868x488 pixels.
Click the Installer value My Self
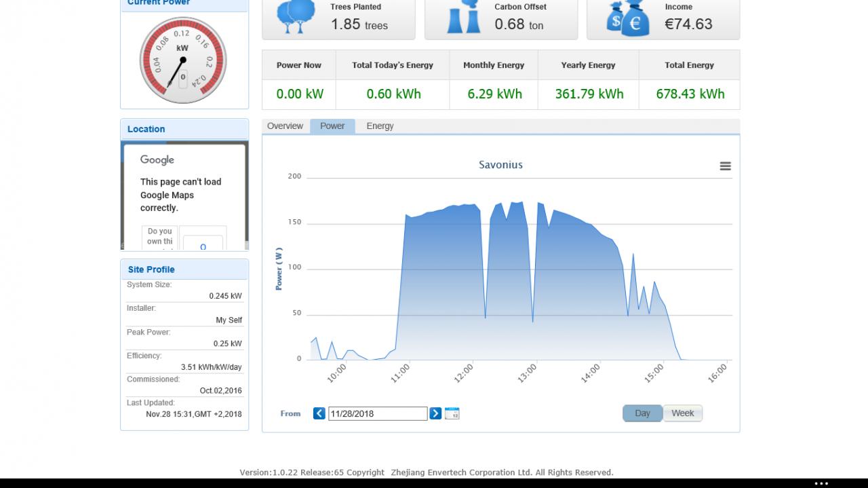coord(229,320)
